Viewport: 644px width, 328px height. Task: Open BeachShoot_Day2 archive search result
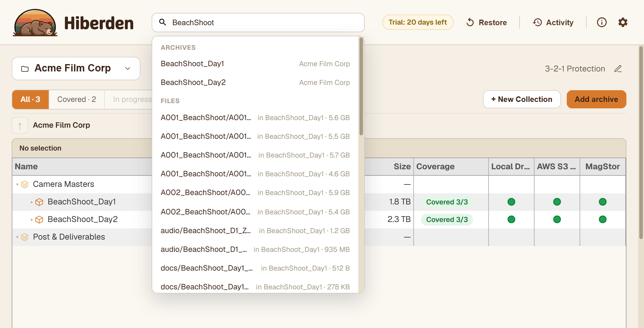pyautogui.click(x=255, y=82)
